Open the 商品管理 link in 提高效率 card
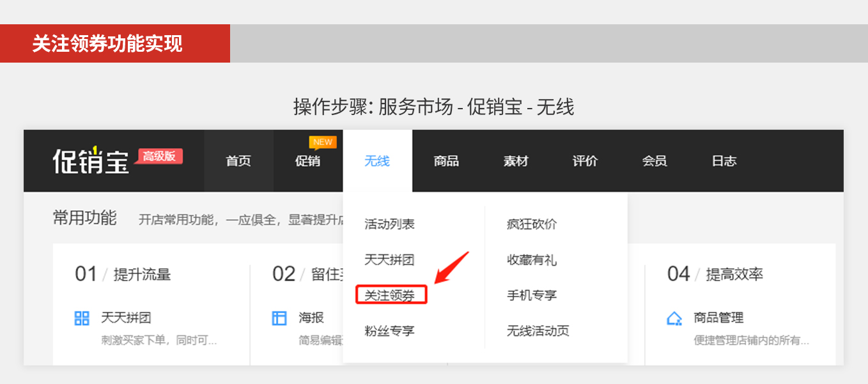Viewport: 868px width, 384px height. (x=719, y=318)
